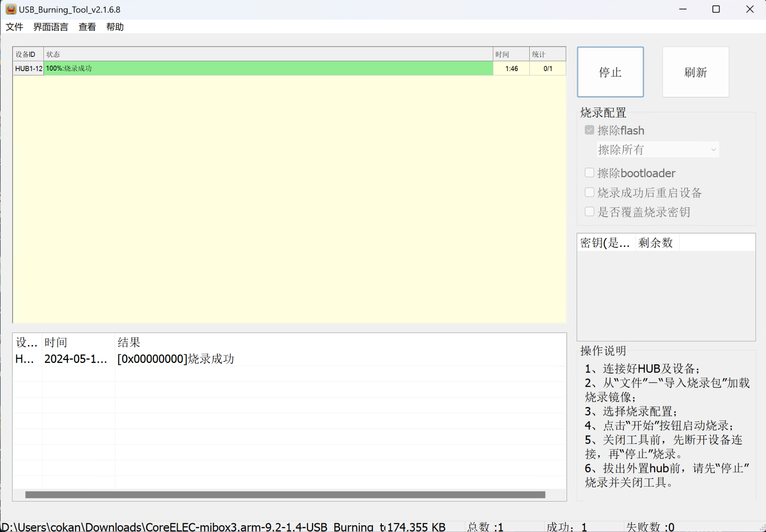766x532 pixels.
Task: Open the 查看 menu
Action: pos(87,27)
